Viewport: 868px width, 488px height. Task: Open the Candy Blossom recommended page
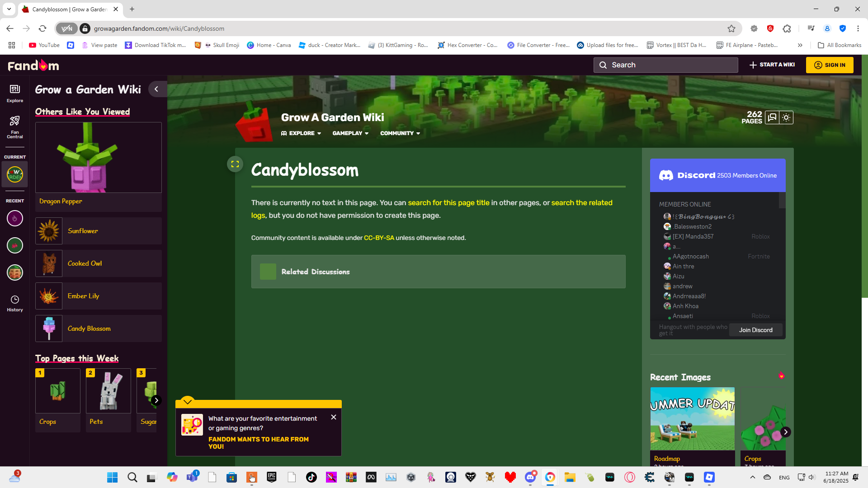pos(99,328)
